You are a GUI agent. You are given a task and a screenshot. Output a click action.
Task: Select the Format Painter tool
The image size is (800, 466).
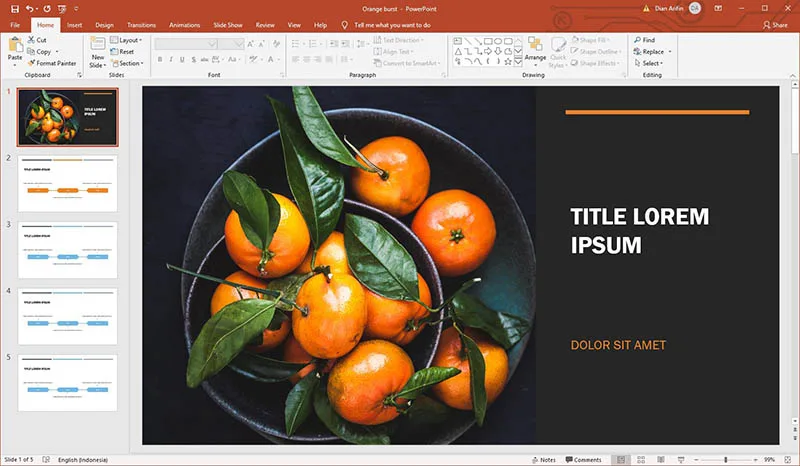(52, 63)
